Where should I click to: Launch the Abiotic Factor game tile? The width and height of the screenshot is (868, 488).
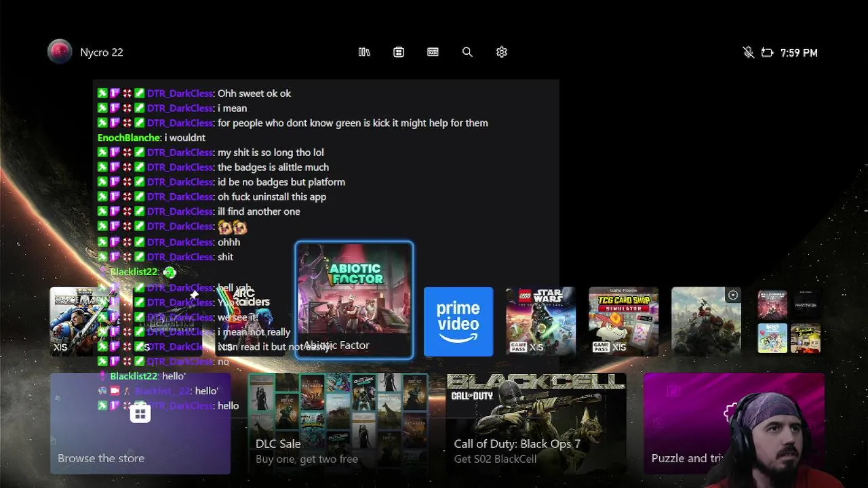pyautogui.click(x=354, y=300)
